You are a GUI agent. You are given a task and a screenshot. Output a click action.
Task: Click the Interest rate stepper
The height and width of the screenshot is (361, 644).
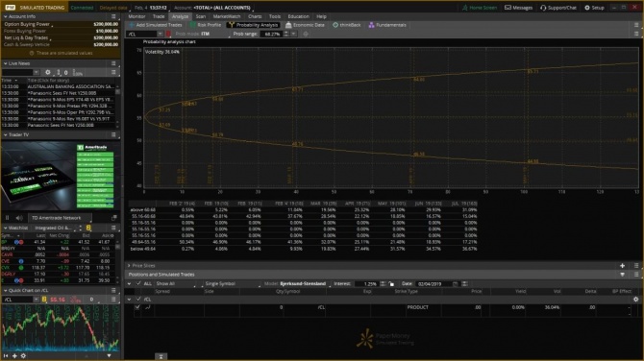pyautogui.click(x=383, y=284)
